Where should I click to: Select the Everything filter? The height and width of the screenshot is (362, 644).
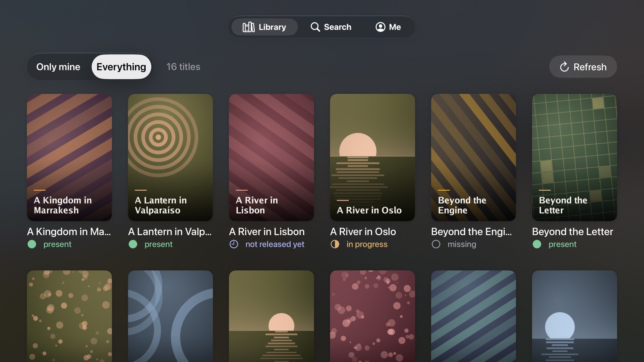click(x=121, y=67)
